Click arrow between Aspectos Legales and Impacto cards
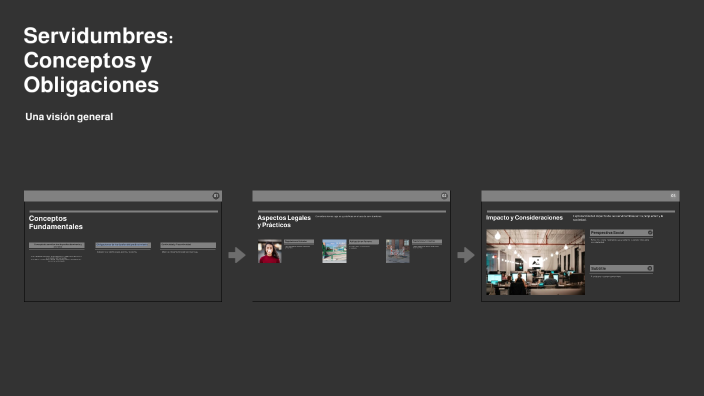 click(x=466, y=255)
